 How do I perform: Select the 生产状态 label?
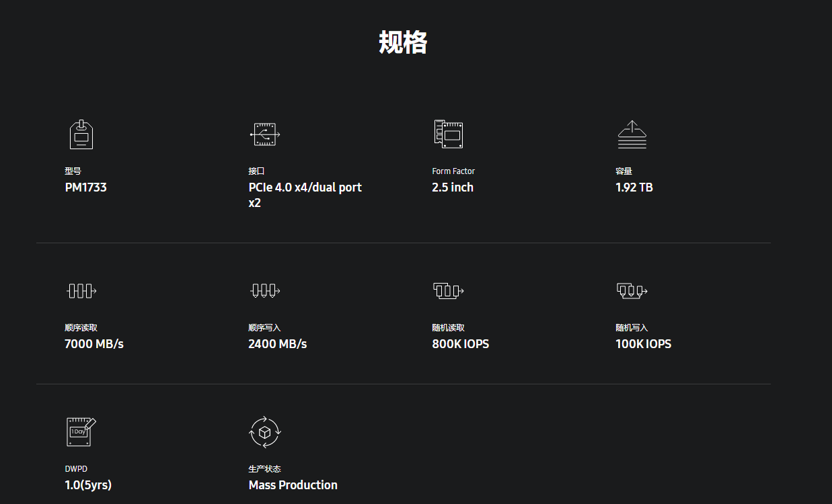(x=265, y=469)
